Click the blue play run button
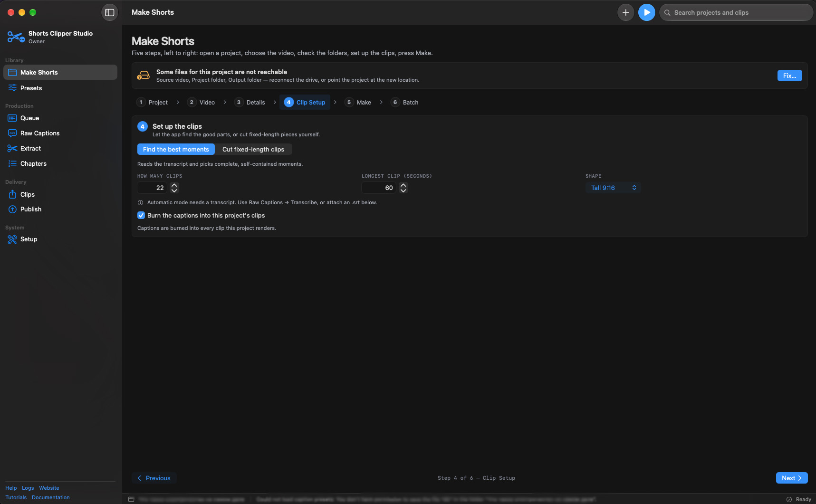 (x=647, y=12)
